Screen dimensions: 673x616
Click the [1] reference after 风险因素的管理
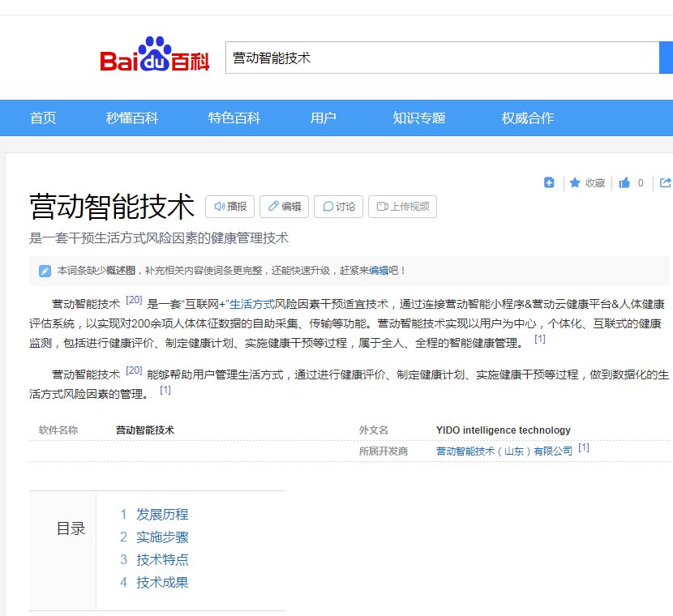[x=165, y=390]
